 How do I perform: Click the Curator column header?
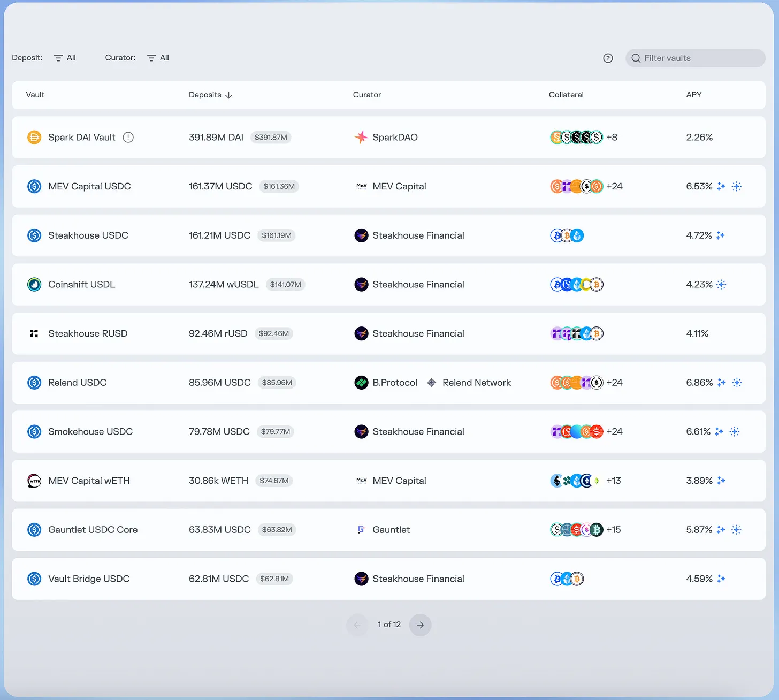(x=367, y=95)
